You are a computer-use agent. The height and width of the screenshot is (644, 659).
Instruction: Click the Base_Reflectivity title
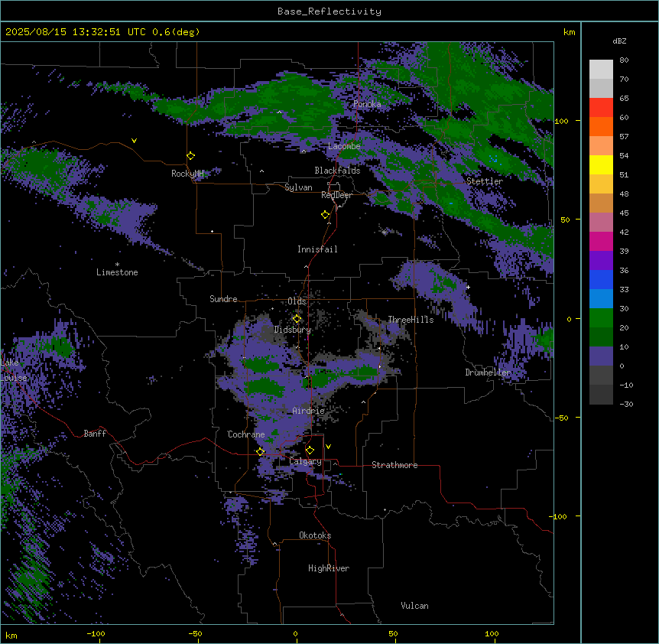coord(329,11)
